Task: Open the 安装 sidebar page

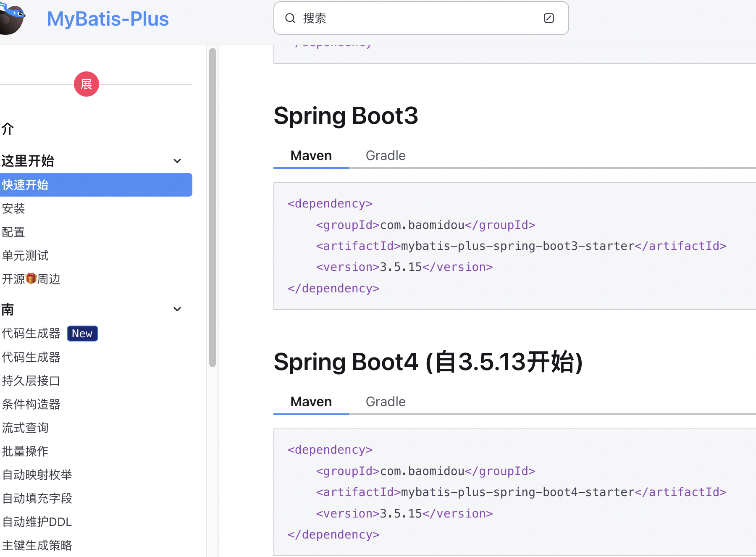Action: (x=13, y=208)
